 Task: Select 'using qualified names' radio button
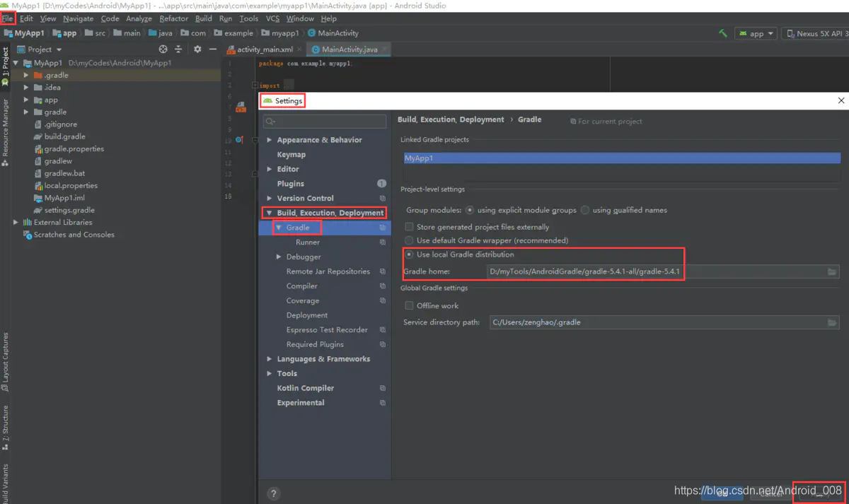(x=585, y=210)
